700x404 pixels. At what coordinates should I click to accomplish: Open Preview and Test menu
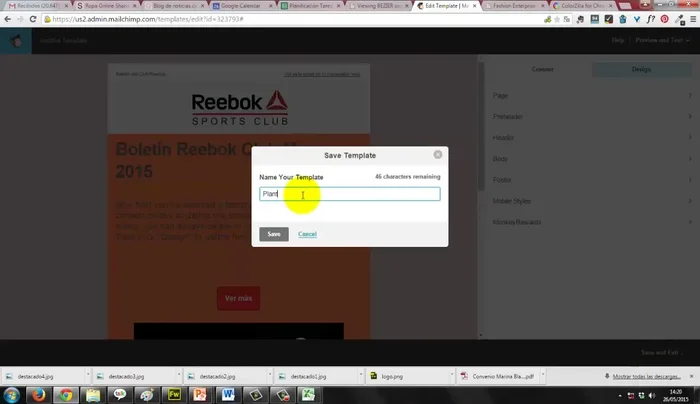click(x=662, y=41)
